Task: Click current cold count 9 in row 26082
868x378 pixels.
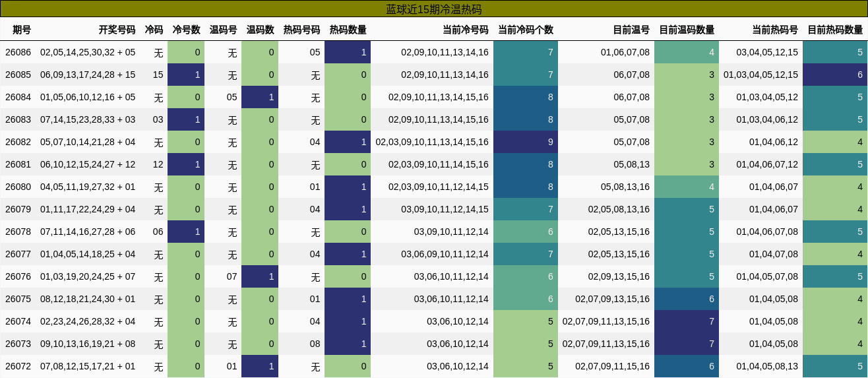Action: click(526, 142)
